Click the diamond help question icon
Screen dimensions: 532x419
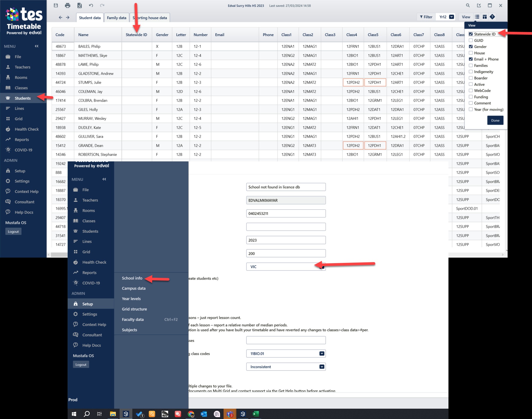(x=492, y=17)
